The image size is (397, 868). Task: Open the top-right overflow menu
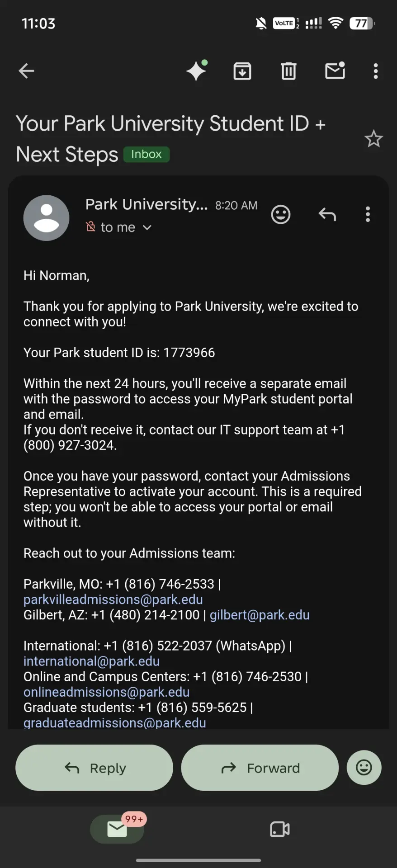coord(375,71)
